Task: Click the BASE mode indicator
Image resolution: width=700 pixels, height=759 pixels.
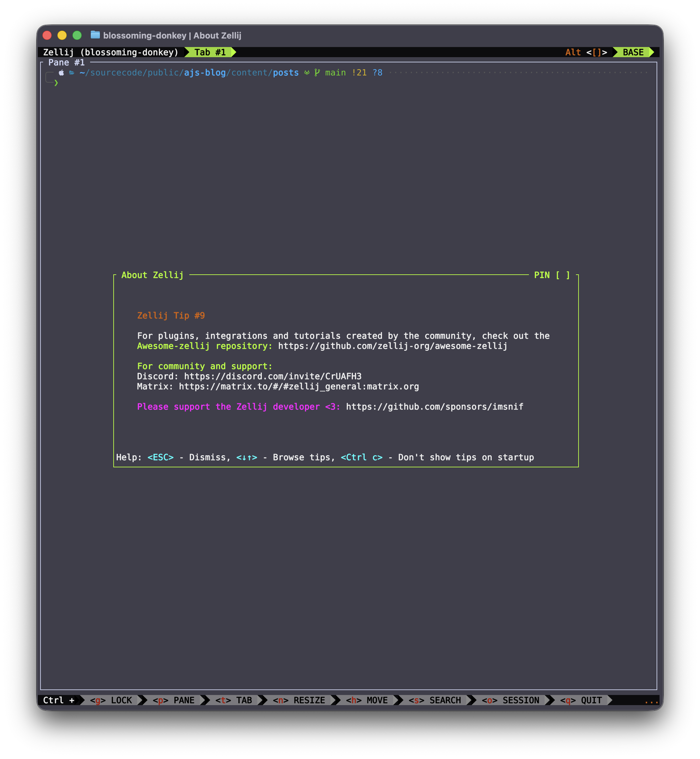Action: (633, 52)
